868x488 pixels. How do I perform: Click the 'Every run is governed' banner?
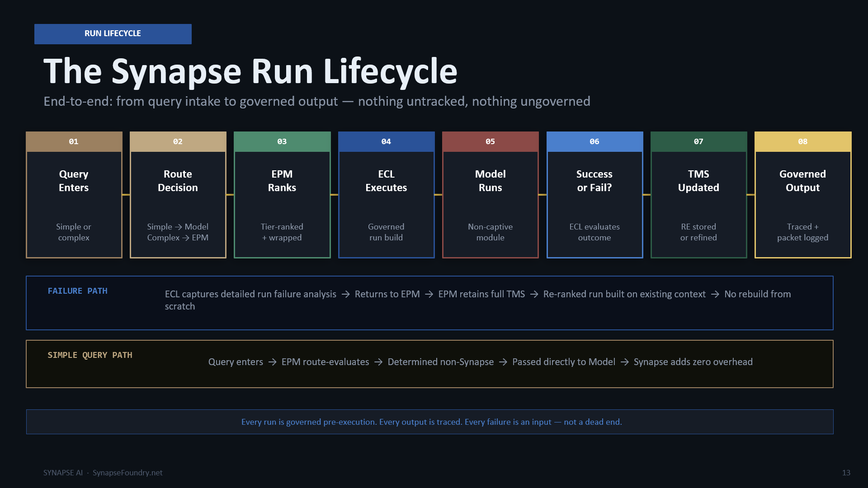429,422
